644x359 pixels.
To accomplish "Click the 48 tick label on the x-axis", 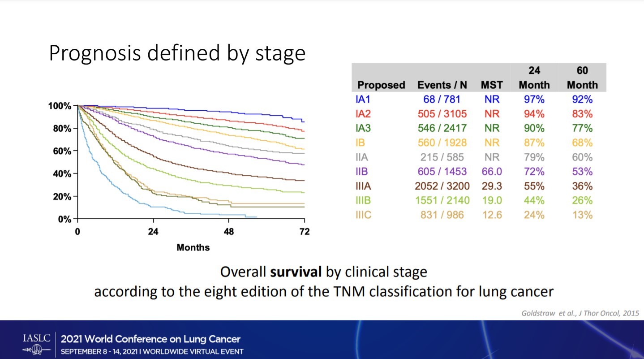I will coord(229,232).
